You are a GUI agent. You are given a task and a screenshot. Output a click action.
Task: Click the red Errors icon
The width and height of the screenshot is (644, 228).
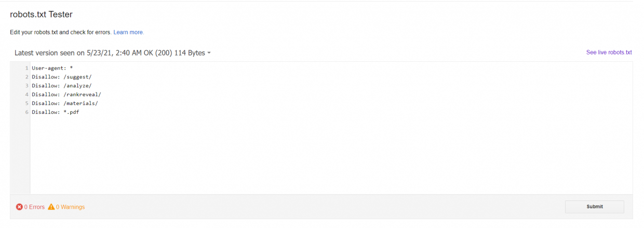click(x=19, y=207)
